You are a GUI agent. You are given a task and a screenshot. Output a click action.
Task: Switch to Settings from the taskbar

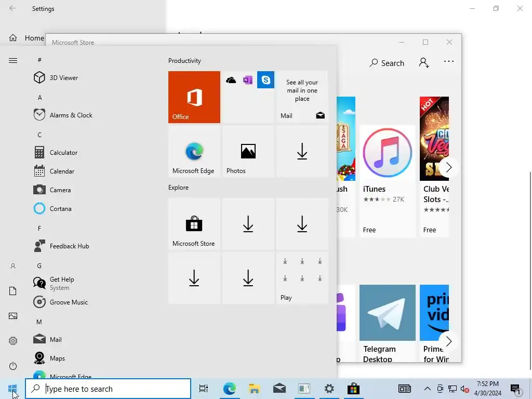click(329, 389)
